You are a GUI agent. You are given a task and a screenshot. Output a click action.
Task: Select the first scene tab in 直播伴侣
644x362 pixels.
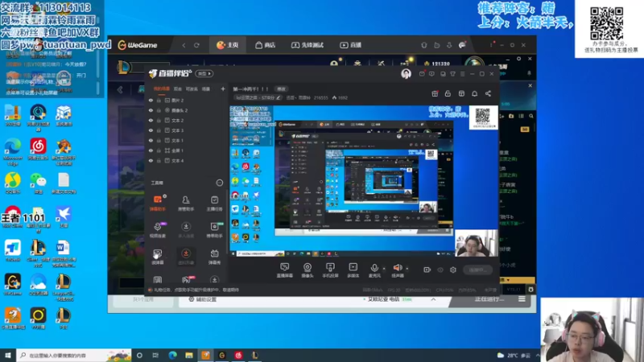pos(162,89)
